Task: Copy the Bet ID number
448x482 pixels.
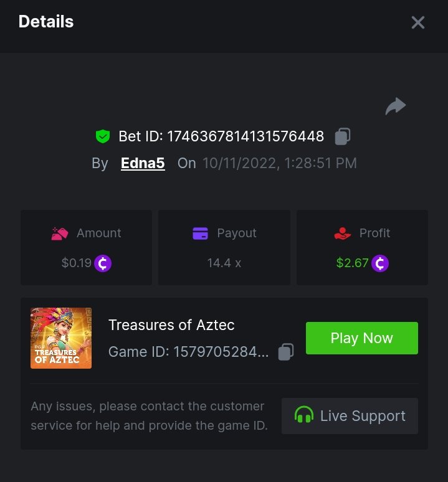Action: (x=342, y=136)
